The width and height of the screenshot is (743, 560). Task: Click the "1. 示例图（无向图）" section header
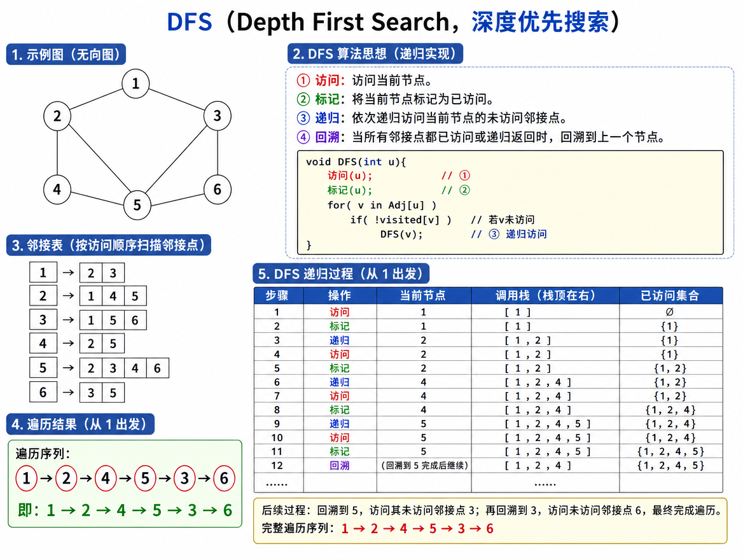66,55
